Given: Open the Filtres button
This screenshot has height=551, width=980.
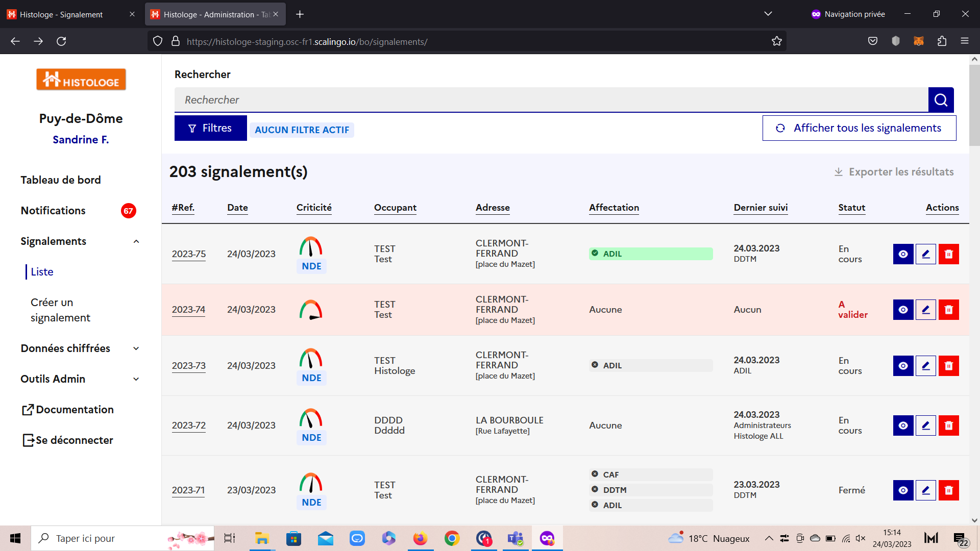Looking at the screenshot, I should (x=210, y=128).
